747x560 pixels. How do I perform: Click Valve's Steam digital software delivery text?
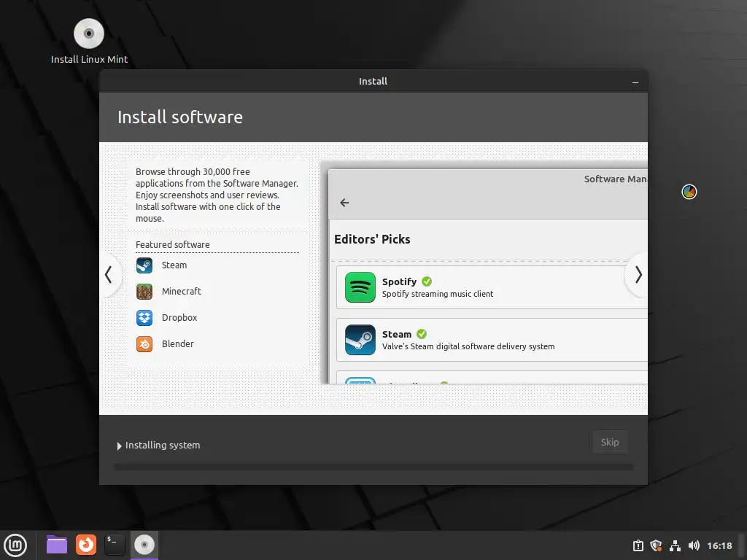pos(468,346)
